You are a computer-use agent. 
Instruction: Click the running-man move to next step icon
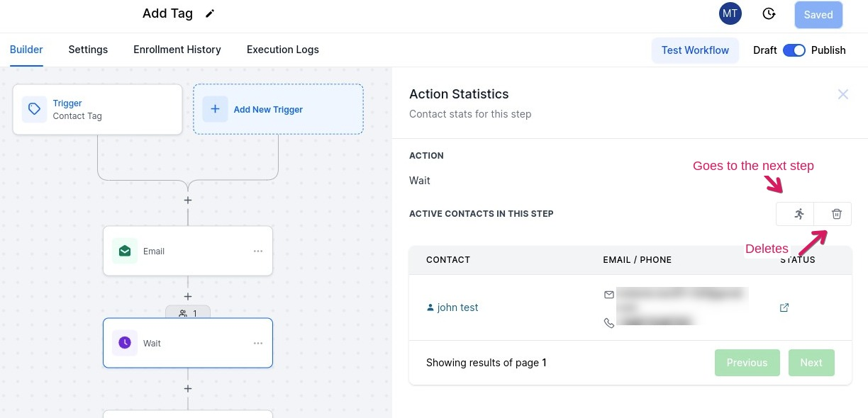click(x=799, y=214)
